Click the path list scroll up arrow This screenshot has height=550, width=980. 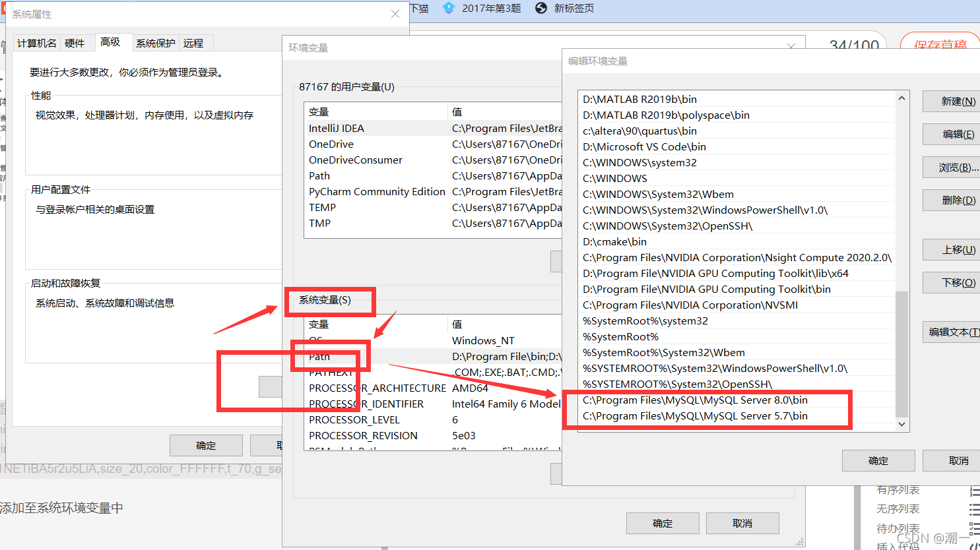pyautogui.click(x=902, y=98)
